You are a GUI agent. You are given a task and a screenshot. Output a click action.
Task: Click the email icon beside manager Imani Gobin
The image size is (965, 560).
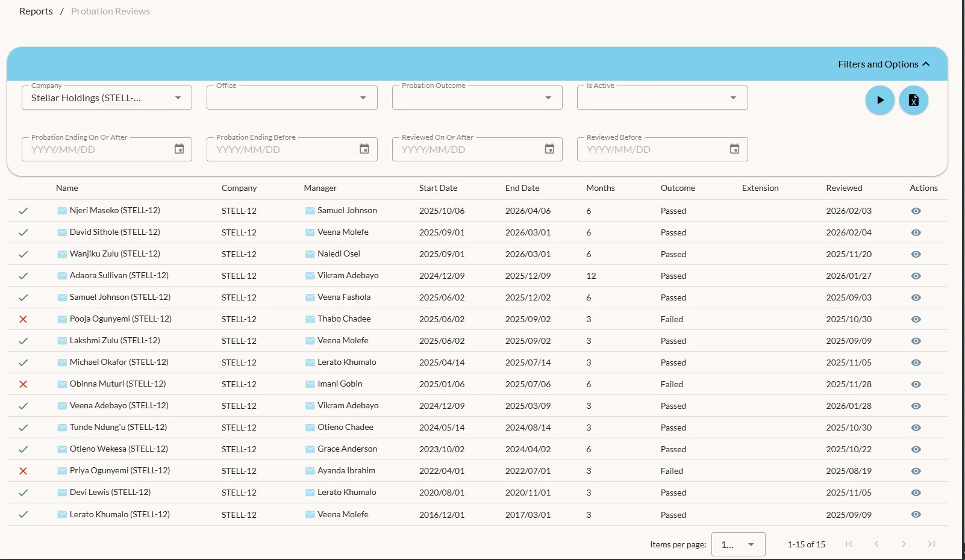pyautogui.click(x=310, y=384)
